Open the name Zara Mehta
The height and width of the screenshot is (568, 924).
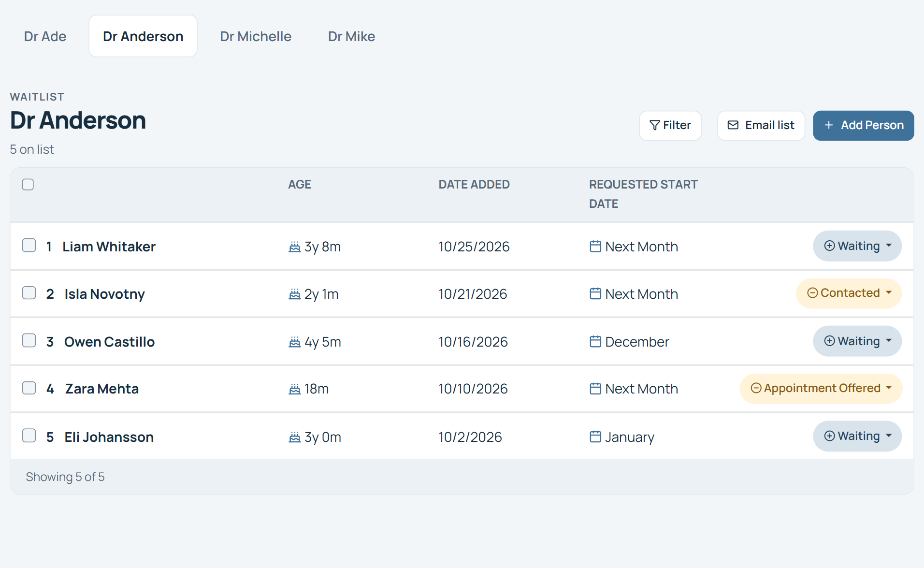pyautogui.click(x=101, y=389)
